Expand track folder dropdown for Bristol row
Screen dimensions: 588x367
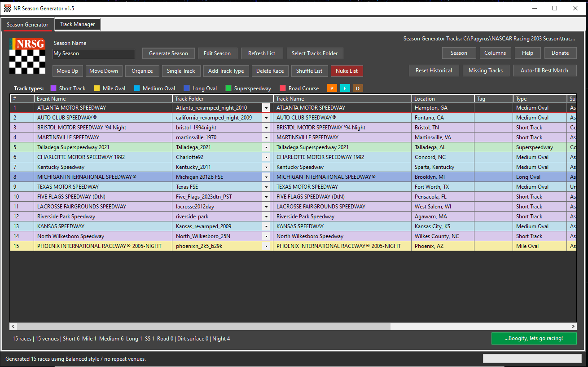[266, 128]
